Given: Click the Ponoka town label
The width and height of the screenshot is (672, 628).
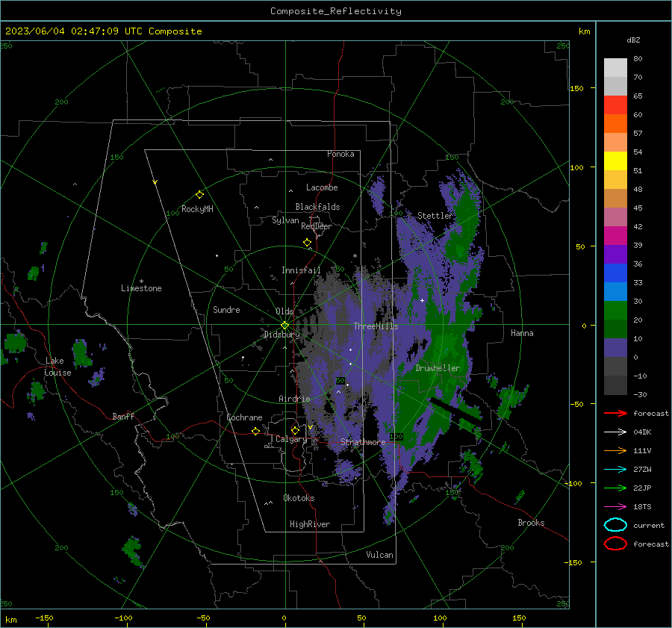Looking at the screenshot, I should (340, 154).
